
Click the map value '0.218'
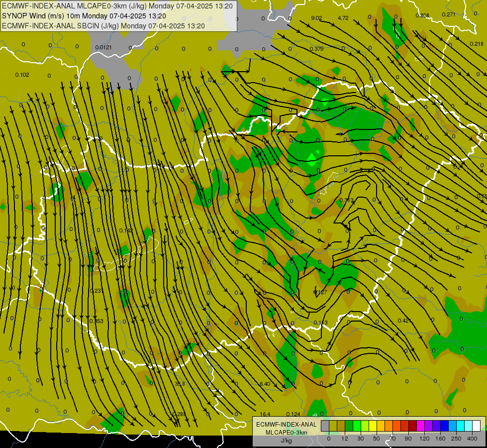[477, 44]
